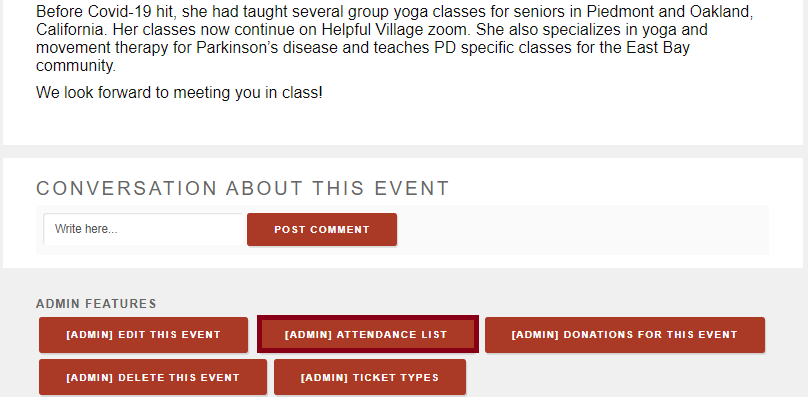Click the word 'community.' ending the paragraph
The image size is (808, 397).
[76, 65]
